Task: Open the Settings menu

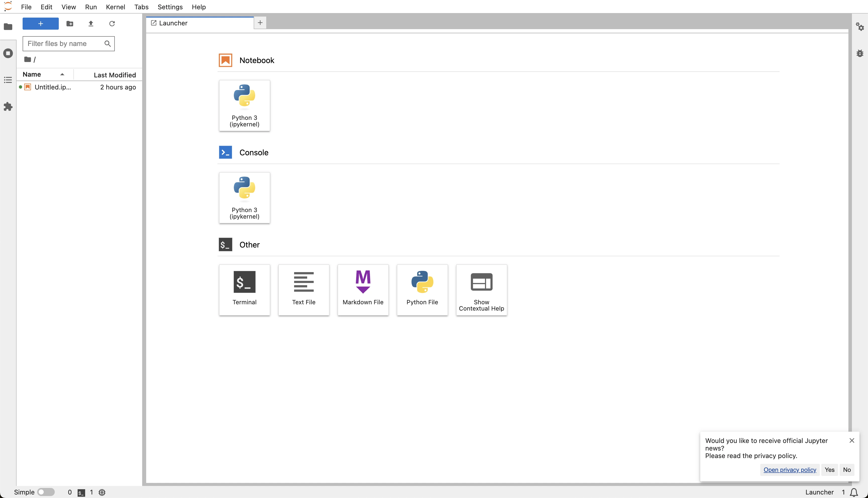Action: (170, 7)
